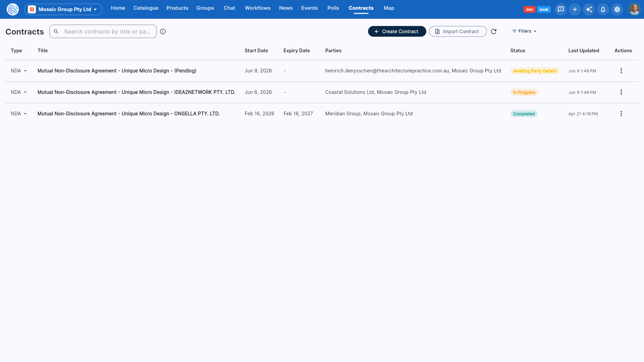Open the notifications bell
This screenshot has width=644, height=362.
(x=603, y=9)
